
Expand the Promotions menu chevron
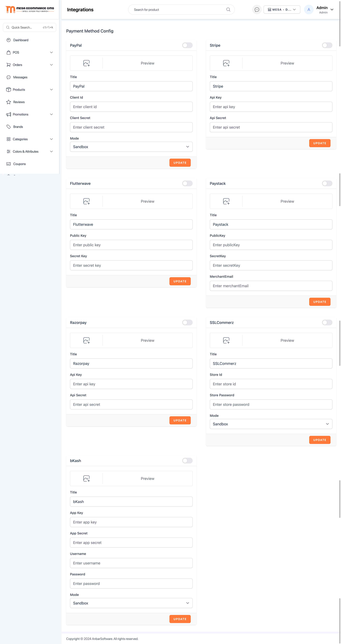pyautogui.click(x=52, y=114)
